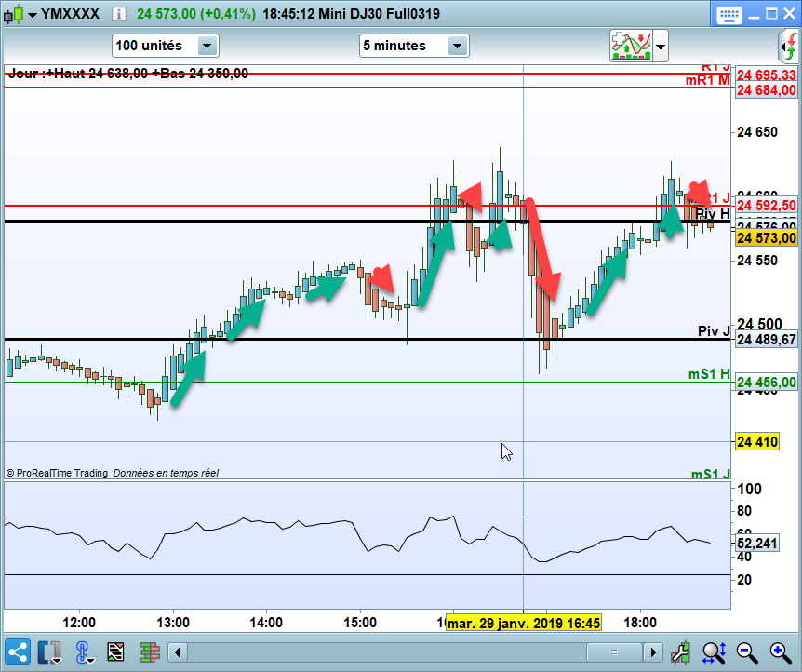The width and height of the screenshot is (802, 672).
Task: Click the 24 695,33 resistance price label
Action: click(x=767, y=74)
